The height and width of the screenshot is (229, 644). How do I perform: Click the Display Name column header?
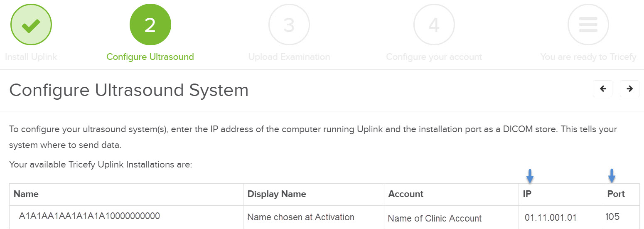click(x=277, y=194)
